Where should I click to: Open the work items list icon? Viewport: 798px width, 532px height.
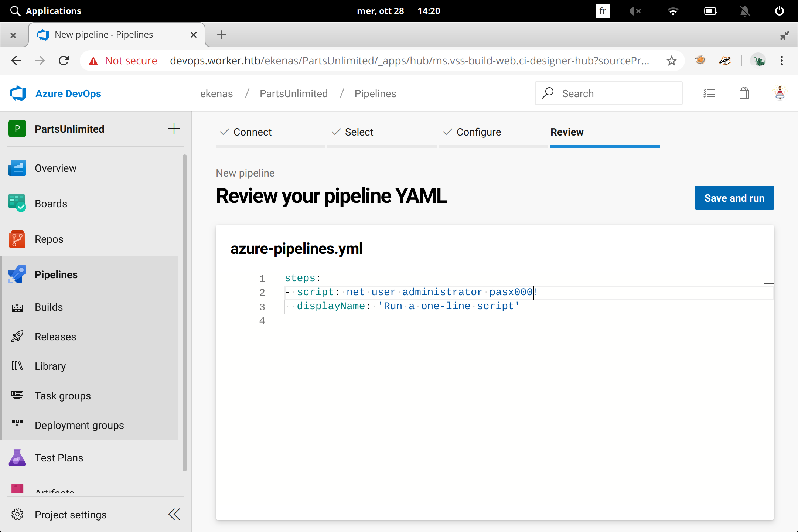click(709, 93)
